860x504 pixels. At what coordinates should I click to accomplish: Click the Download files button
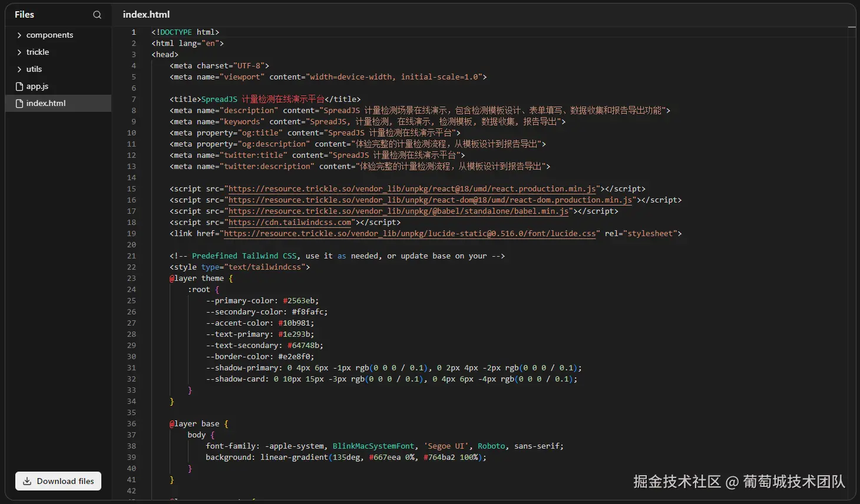point(59,481)
